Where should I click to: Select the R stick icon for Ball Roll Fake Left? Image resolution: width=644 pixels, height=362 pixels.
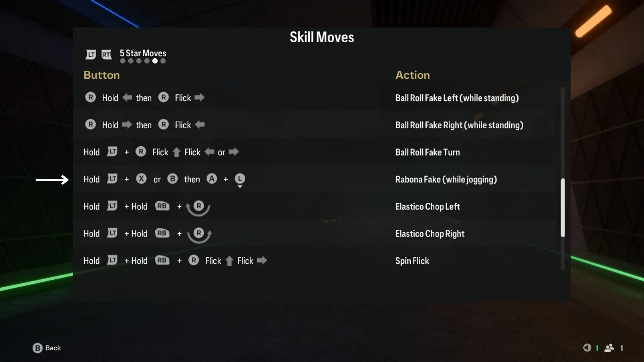(90, 98)
